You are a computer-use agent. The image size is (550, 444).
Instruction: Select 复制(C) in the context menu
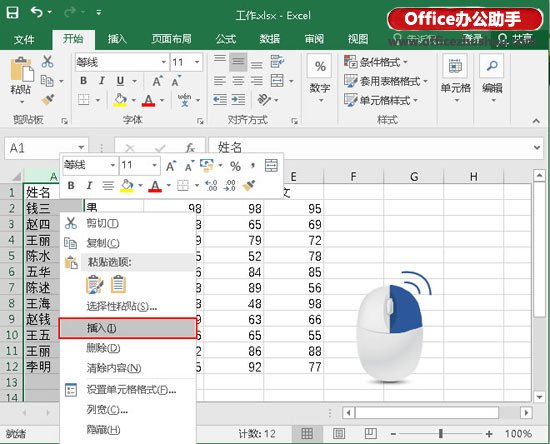tap(127, 243)
